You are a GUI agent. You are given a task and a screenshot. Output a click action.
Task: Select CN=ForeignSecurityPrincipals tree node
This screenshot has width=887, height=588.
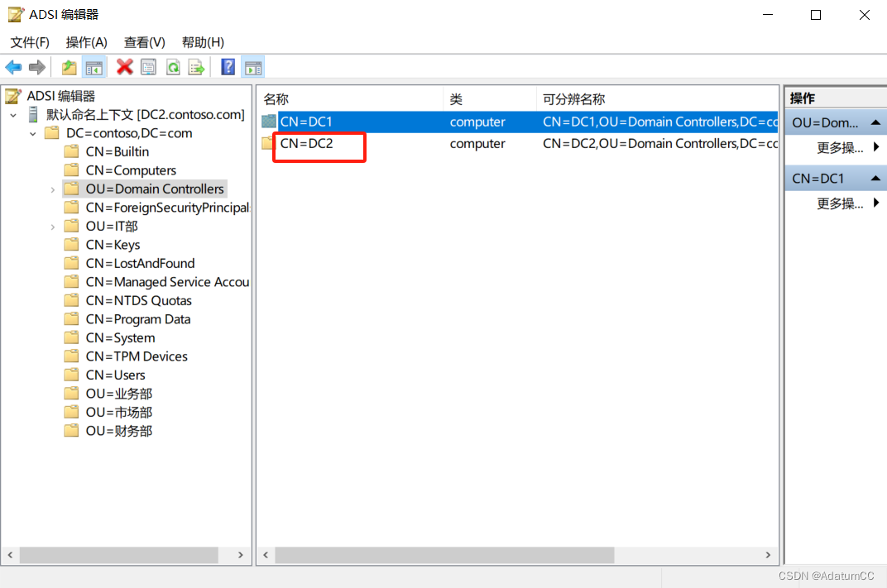coord(167,208)
